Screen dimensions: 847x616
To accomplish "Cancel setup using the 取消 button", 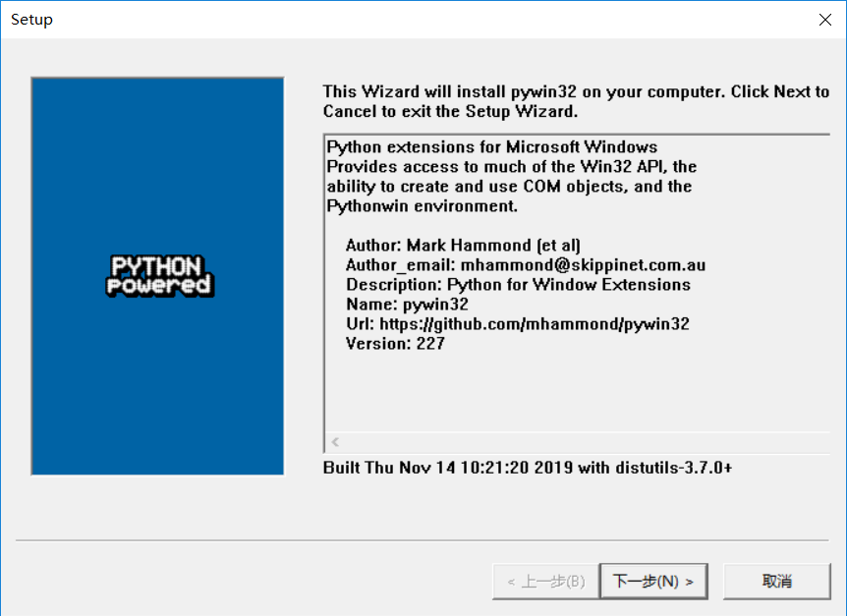I will [777, 582].
